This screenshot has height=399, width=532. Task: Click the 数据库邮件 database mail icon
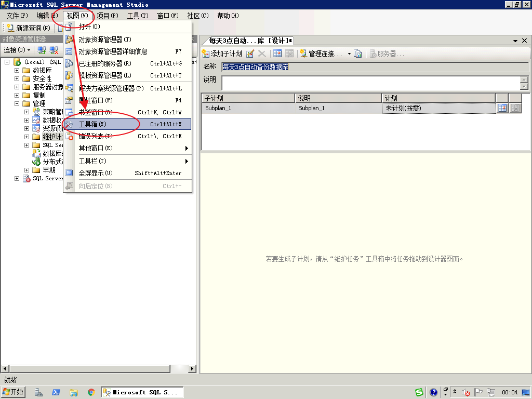36,153
